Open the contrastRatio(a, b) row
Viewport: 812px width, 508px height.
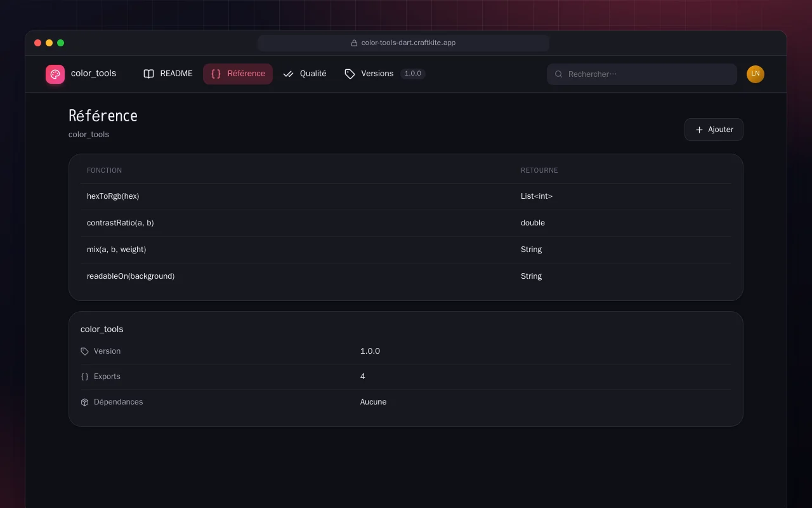click(x=406, y=223)
